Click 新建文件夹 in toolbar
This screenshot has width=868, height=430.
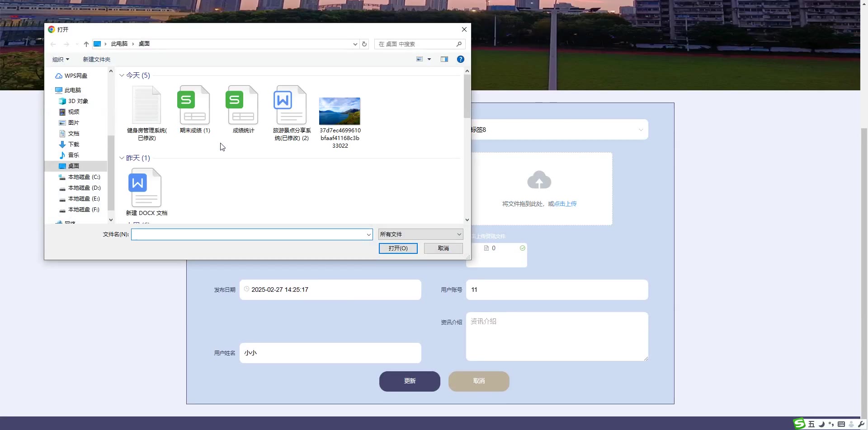pyautogui.click(x=96, y=59)
